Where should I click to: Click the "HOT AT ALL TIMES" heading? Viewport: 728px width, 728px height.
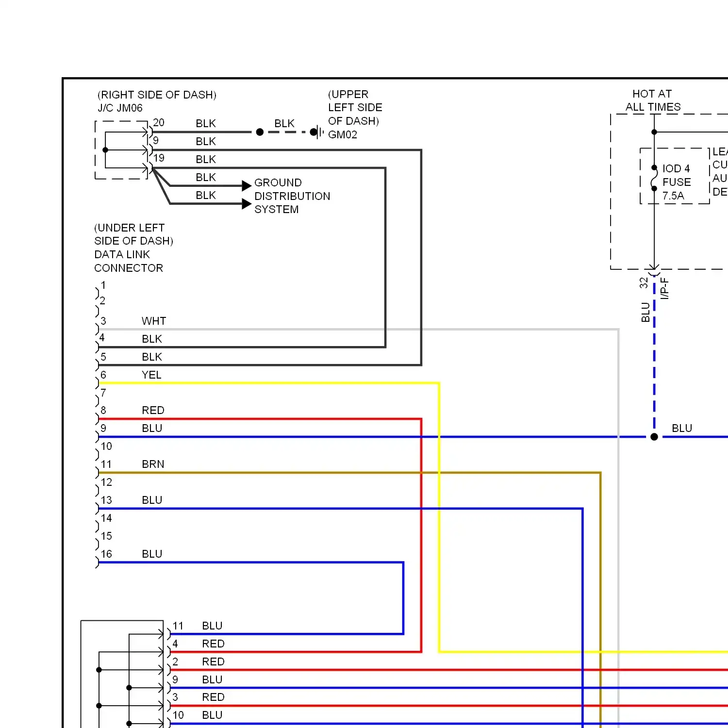(x=653, y=100)
